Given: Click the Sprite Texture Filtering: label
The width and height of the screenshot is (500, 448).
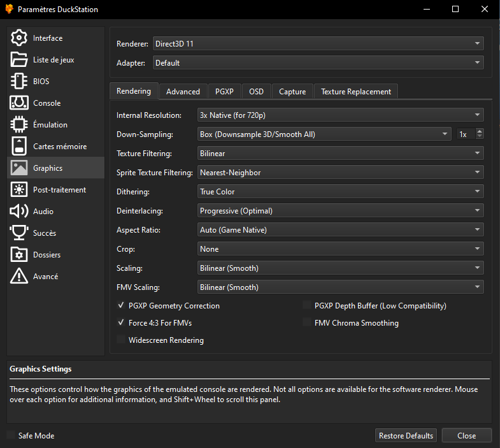Looking at the screenshot, I should (155, 173).
